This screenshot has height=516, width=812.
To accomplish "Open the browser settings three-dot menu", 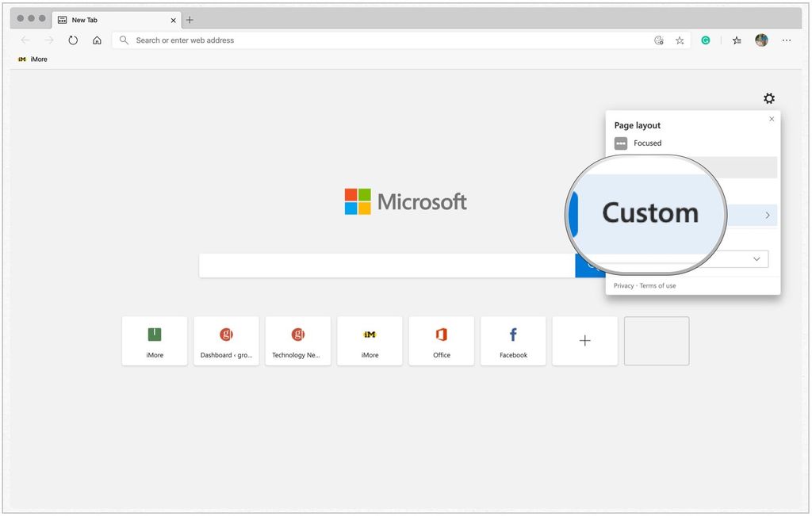I will tap(786, 40).
